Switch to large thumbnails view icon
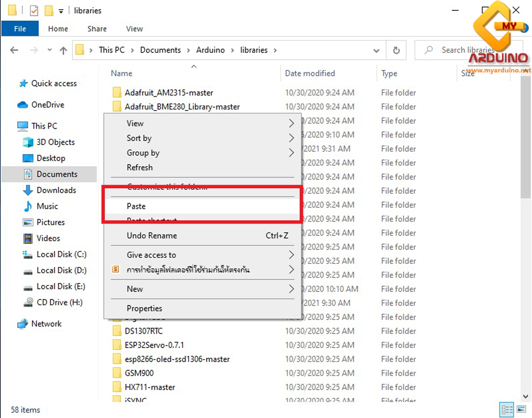 521,409
